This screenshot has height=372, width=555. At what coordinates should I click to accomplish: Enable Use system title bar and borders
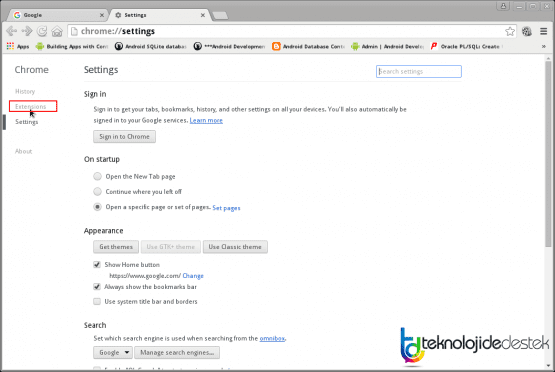coord(97,302)
